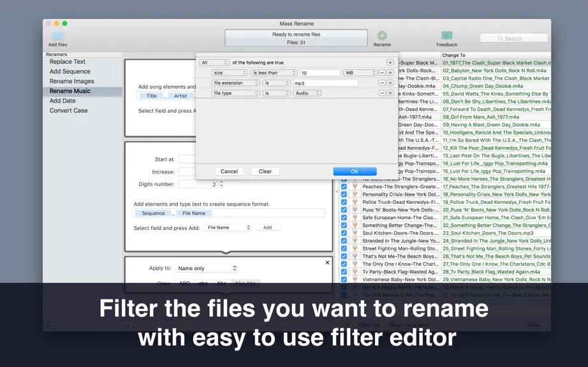Click the file icon beside Street Fighting Man
The height and width of the screenshot is (367, 588).
click(355, 248)
